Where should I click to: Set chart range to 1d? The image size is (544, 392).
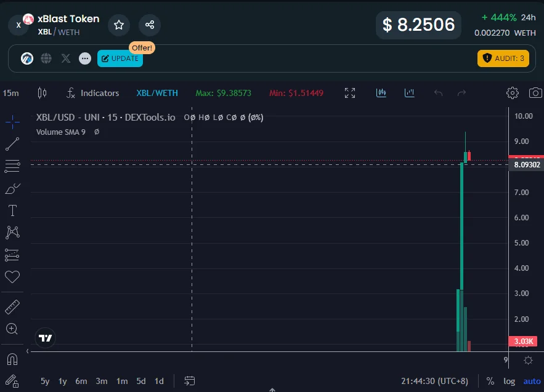point(159,382)
